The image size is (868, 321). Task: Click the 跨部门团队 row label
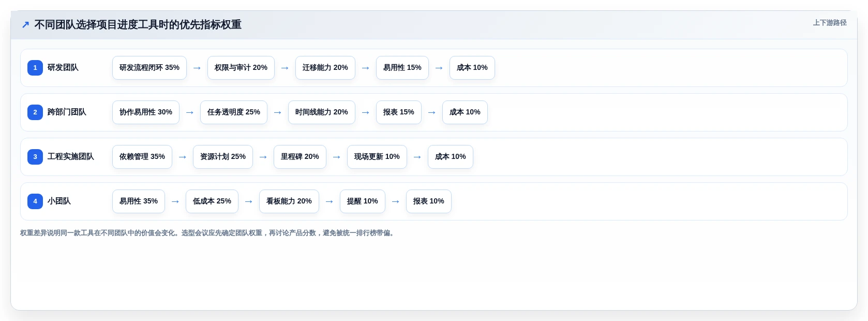pyautogui.click(x=67, y=112)
